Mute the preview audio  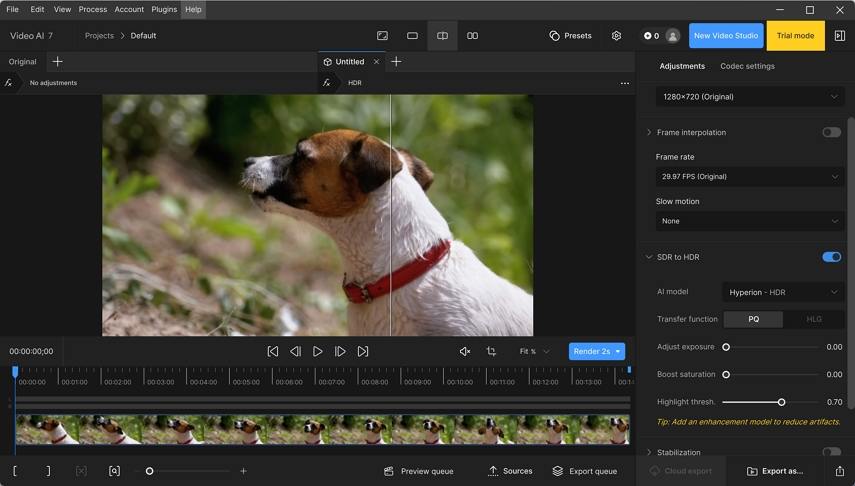point(465,351)
